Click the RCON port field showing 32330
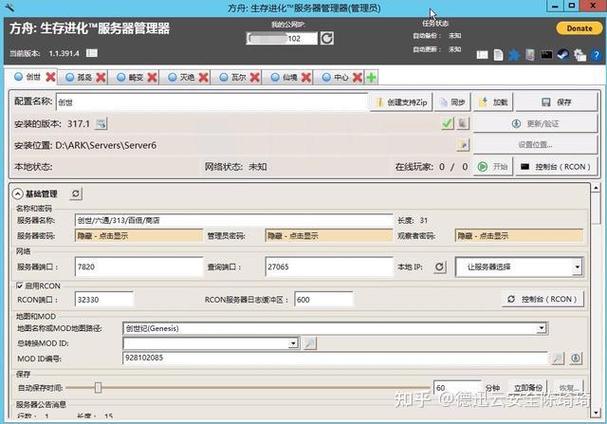The height and width of the screenshot is (424, 607). 104,300
